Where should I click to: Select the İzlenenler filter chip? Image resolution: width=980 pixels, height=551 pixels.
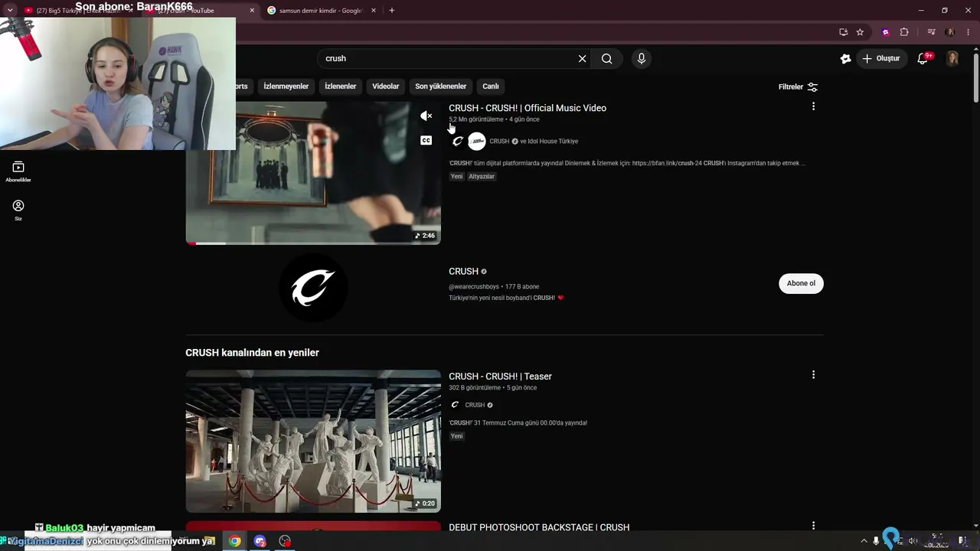point(341,86)
